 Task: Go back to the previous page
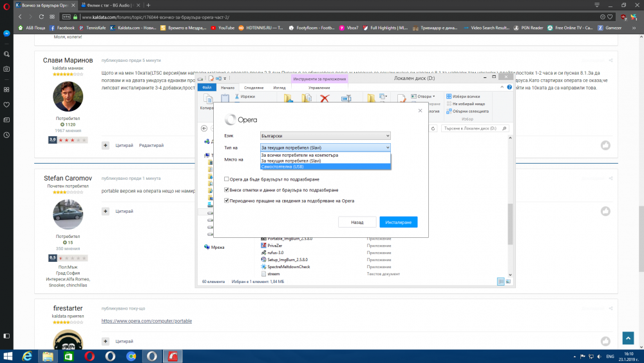pos(20,17)
